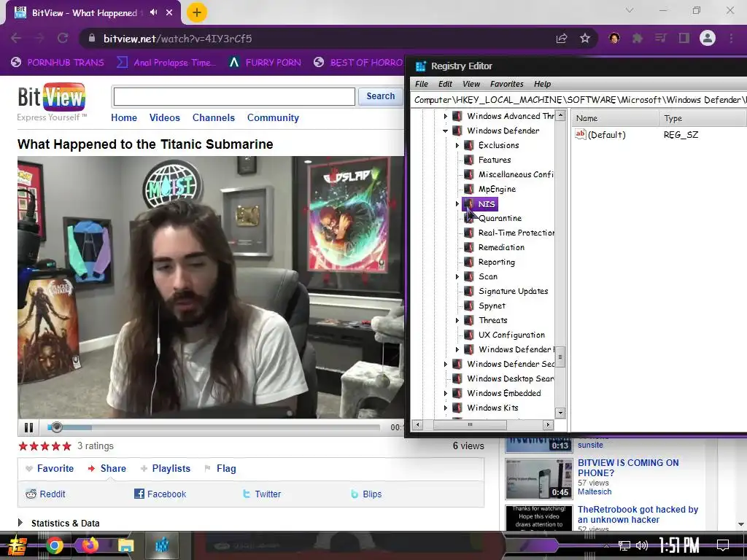Expand the Exclusions registry key
The image size is (747, 560).
(x=457, y=145)
